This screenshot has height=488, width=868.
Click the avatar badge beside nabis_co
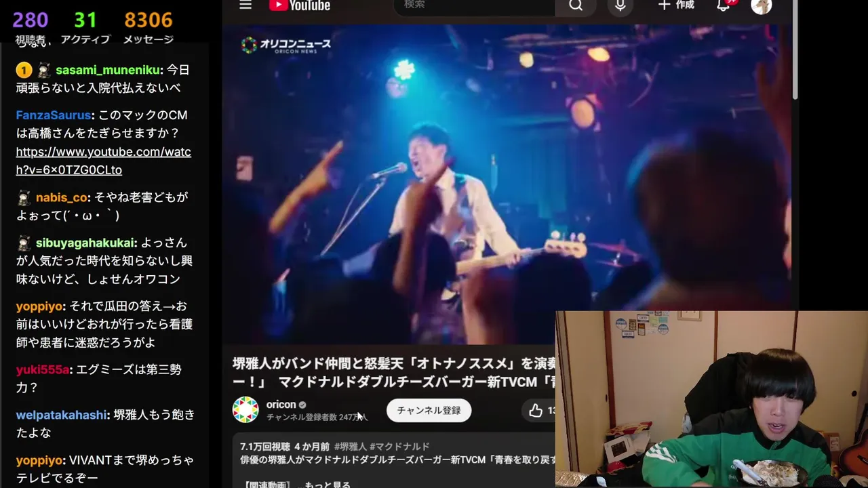(x=24, y=197)
